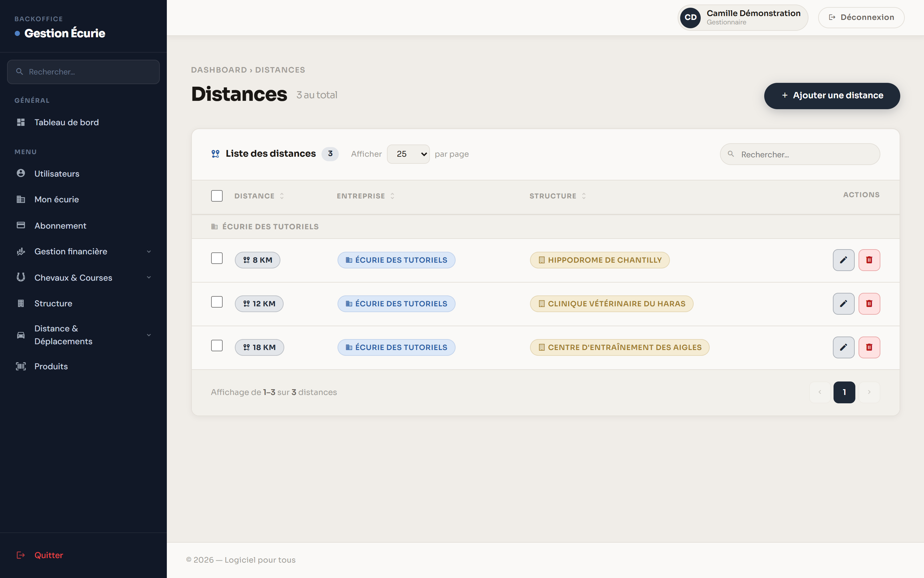Open Tableau de bord menu item
The width and height of the screenshot is (924, 578).
[83, 122]
